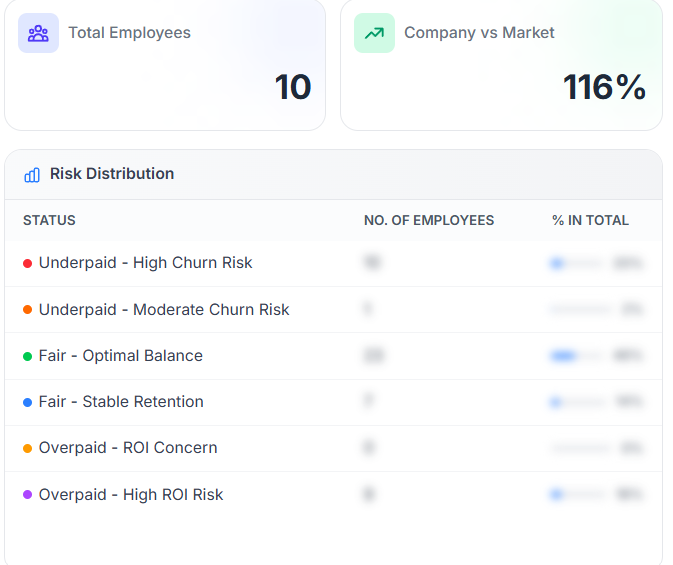Click the % IN TOTAL column header
This screenshot has height=565, width=673.
(x=590, y=220)
